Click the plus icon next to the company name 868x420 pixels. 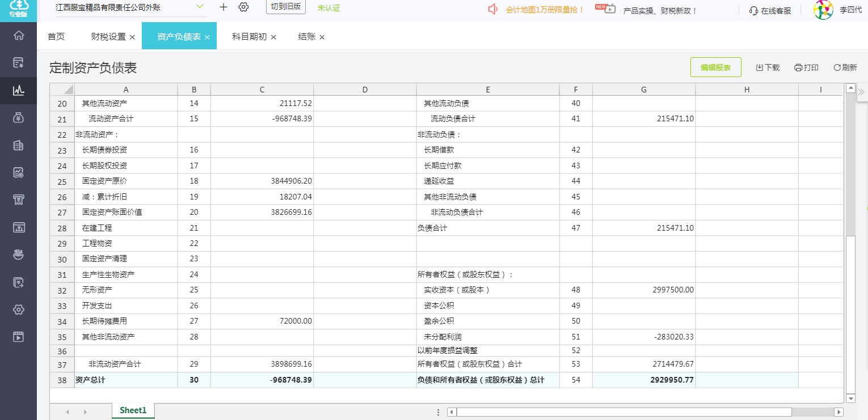coord(224,7)
